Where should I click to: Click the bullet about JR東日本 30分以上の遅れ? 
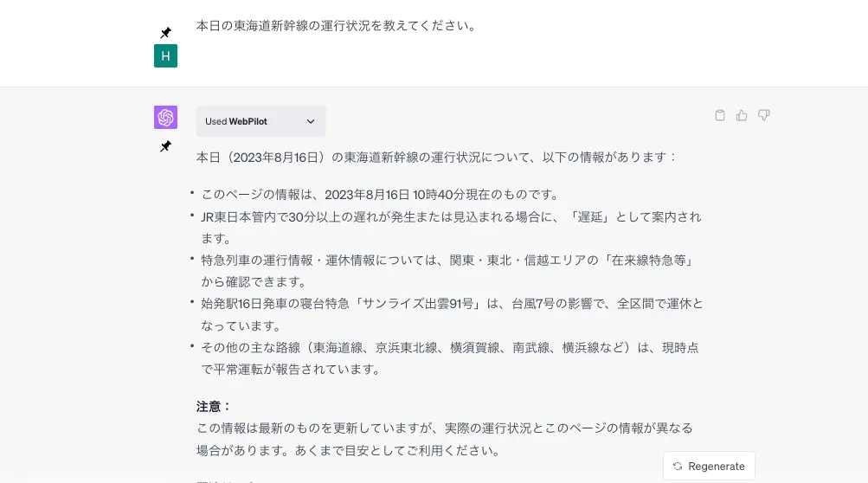(x=451, y=228)
